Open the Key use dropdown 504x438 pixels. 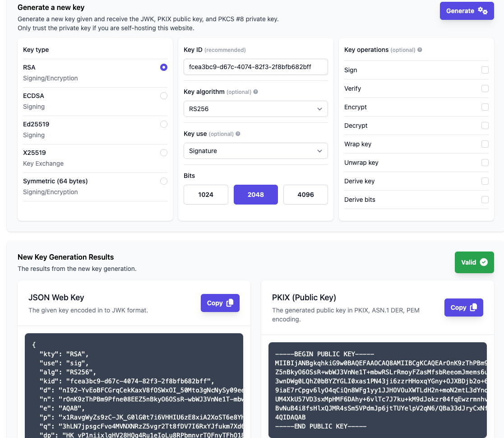coord(255,151)
